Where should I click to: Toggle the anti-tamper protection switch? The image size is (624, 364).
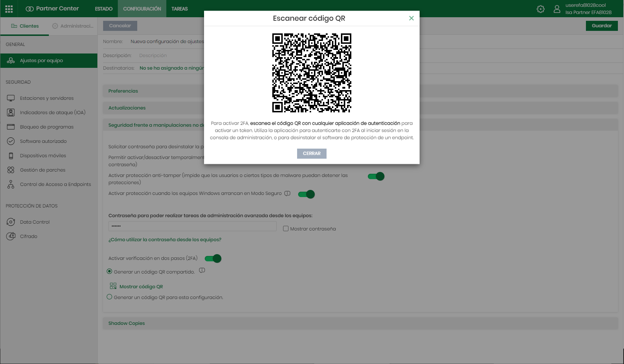(376, 176)
